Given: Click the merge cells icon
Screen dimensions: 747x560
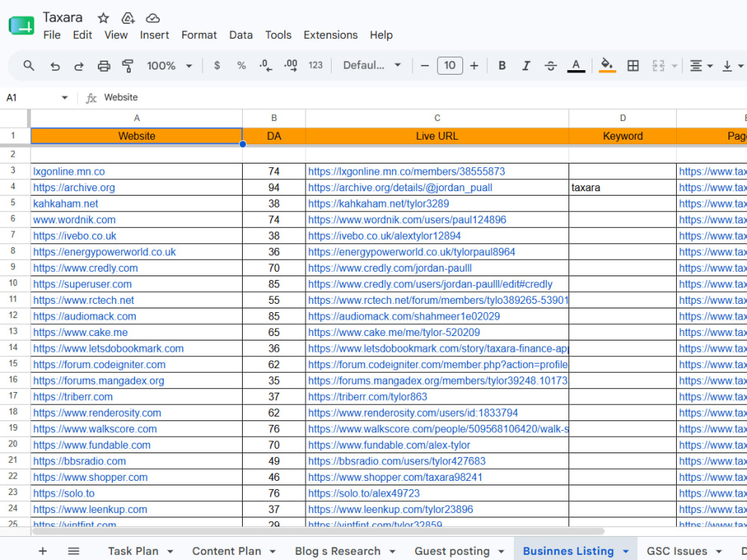Looking at the screenshot, I should click(658, 66).
